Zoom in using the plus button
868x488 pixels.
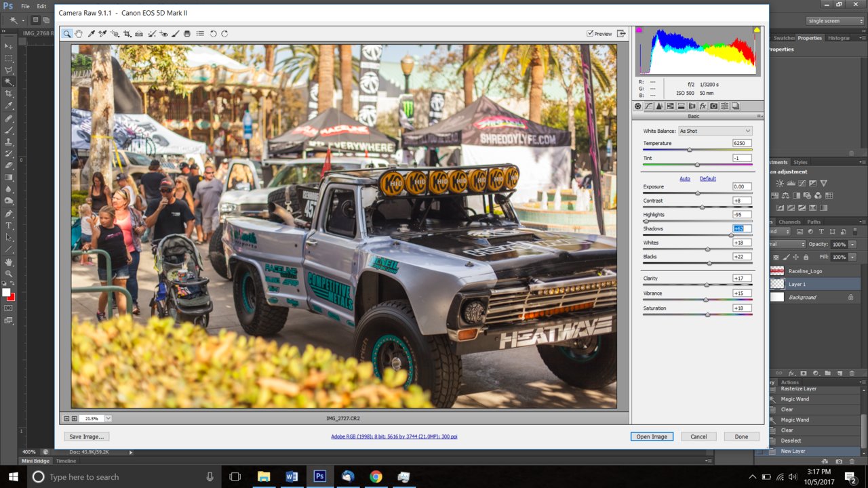(74, 418)
